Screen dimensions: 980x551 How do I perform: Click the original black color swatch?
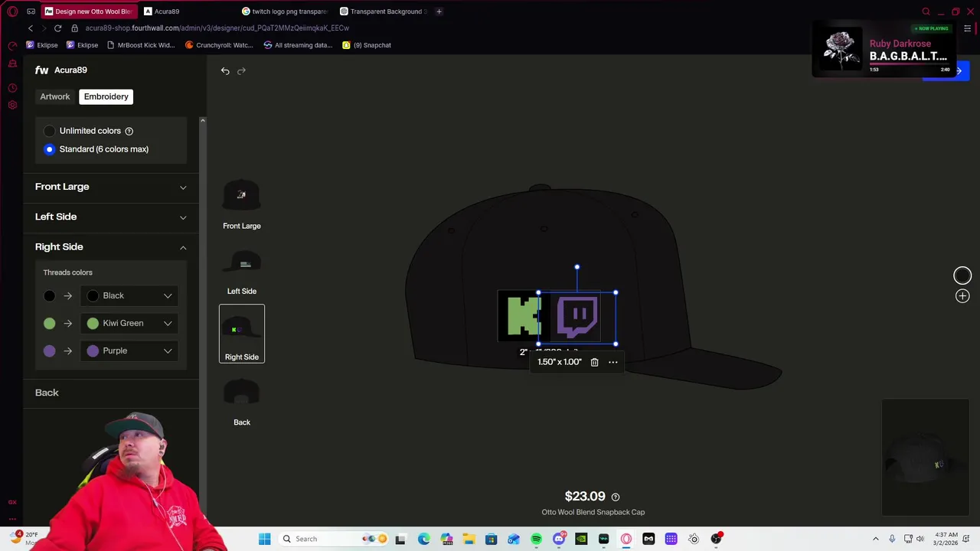click(x=50, y=295)
